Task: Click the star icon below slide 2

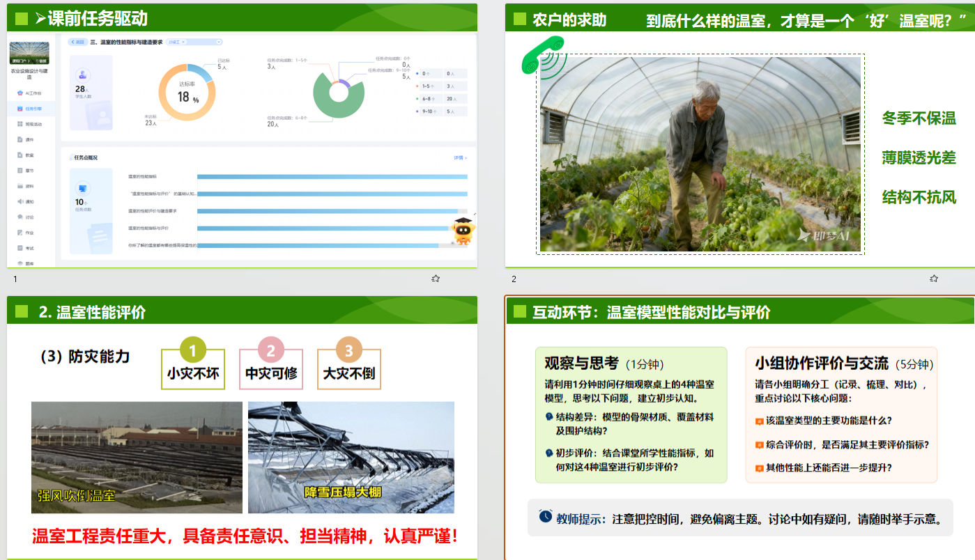Action: (934, 279)
